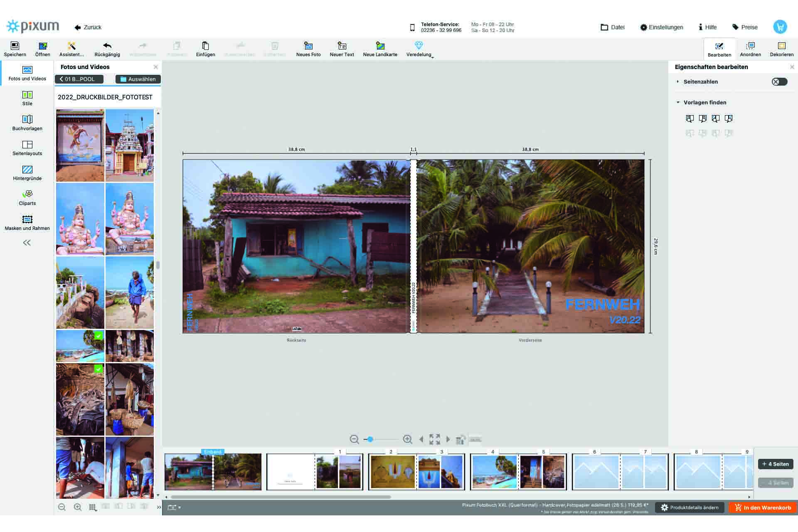Screen dimensions: 798x532
Task: Switch to the Bearbeiten tab
Action: tap(719, 49)
